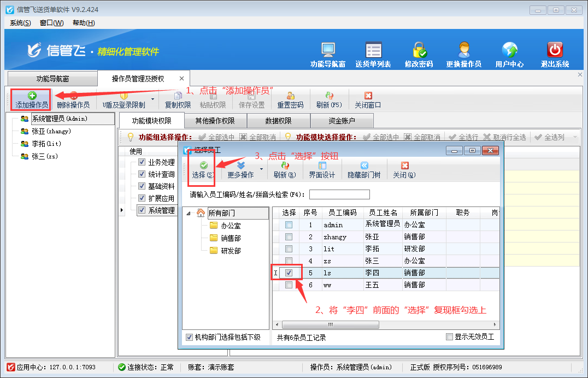The image size is (588, 378).
Task: Uncheck the 李四 selection checkbox
Action: [x=289, y=272]
